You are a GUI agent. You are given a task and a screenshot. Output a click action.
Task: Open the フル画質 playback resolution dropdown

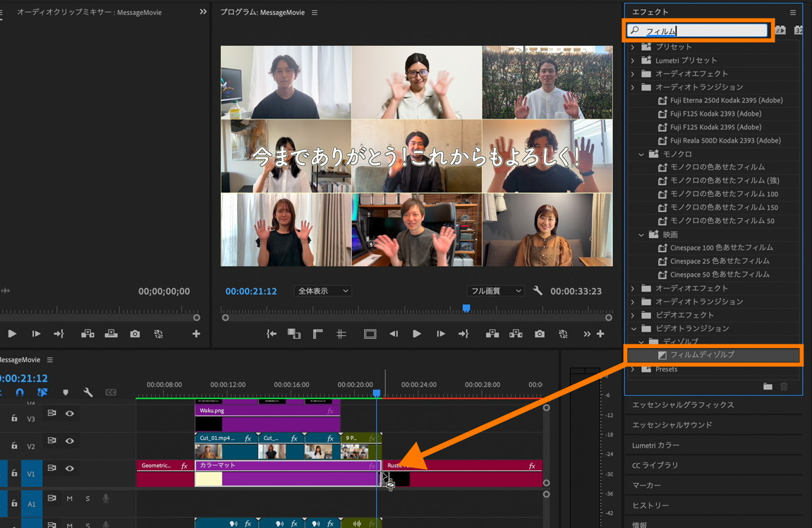coord(495,291)
